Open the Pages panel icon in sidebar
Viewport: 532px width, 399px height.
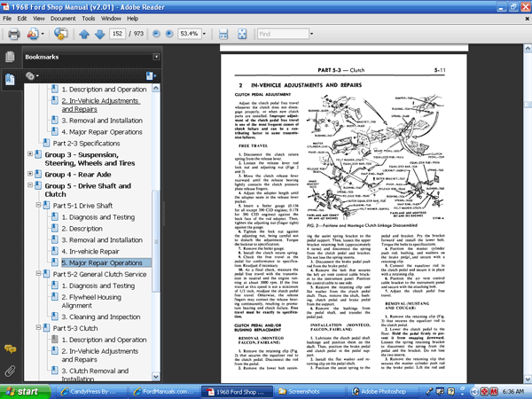(x=10, y=57)
